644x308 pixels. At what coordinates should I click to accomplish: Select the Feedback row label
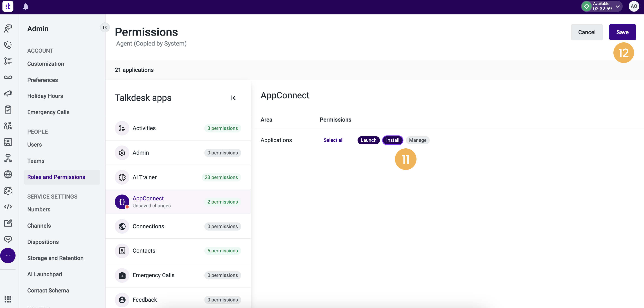[145, 300]
